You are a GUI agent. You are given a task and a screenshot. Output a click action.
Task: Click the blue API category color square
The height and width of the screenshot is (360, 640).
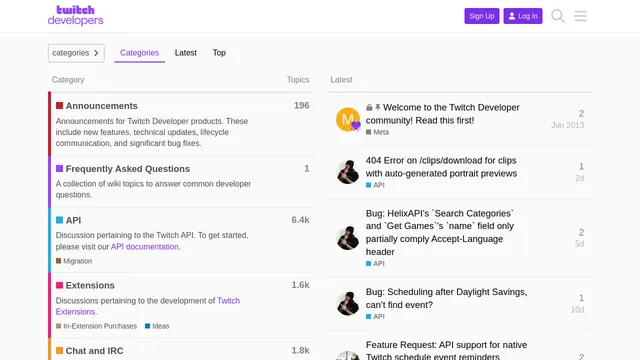[60, 220]
